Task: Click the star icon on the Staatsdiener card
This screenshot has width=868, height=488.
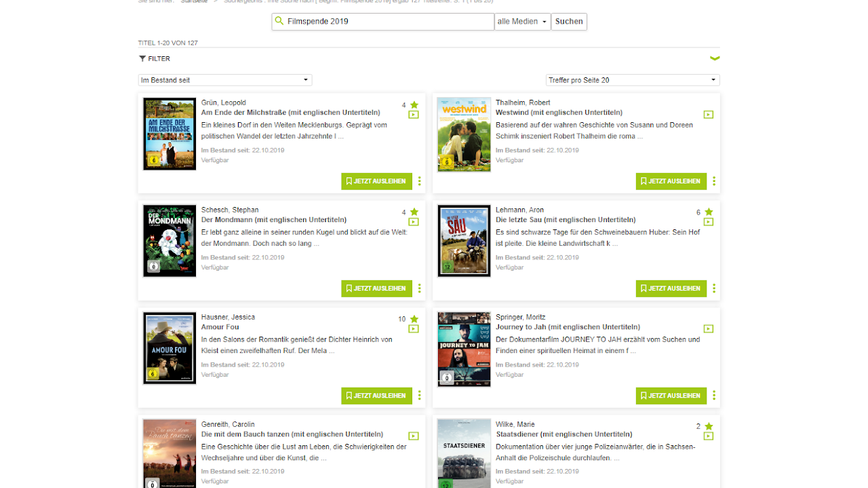Action: [708, 426]
